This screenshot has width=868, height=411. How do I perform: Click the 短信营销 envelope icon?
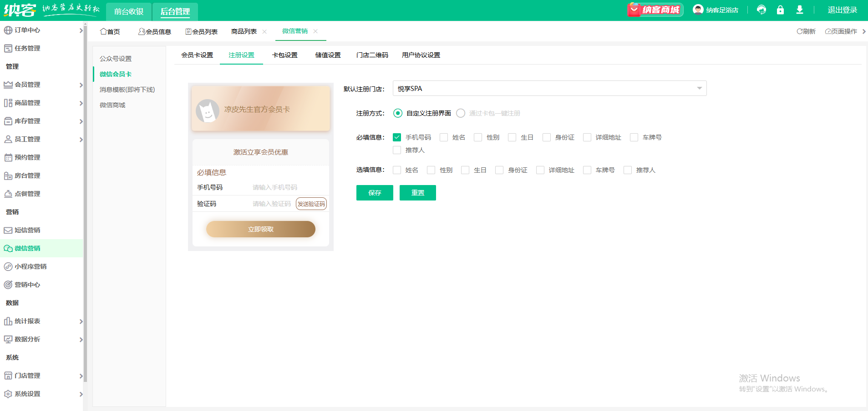point(8,230)
